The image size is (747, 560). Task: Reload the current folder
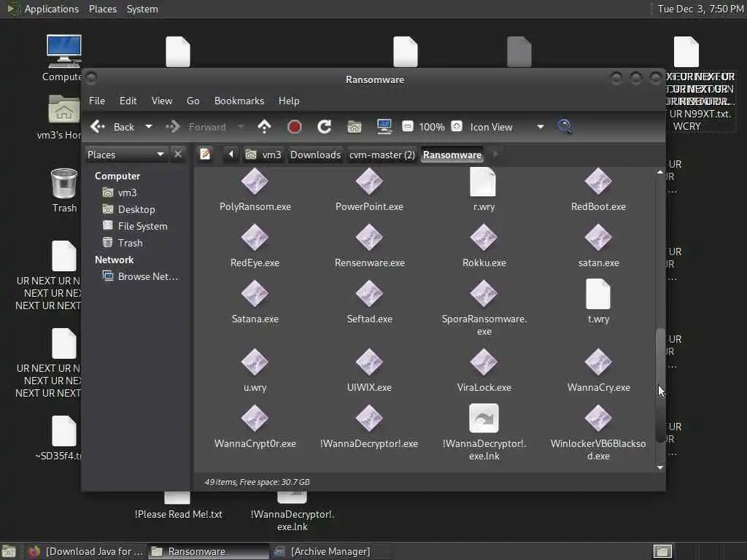[325, 127]
